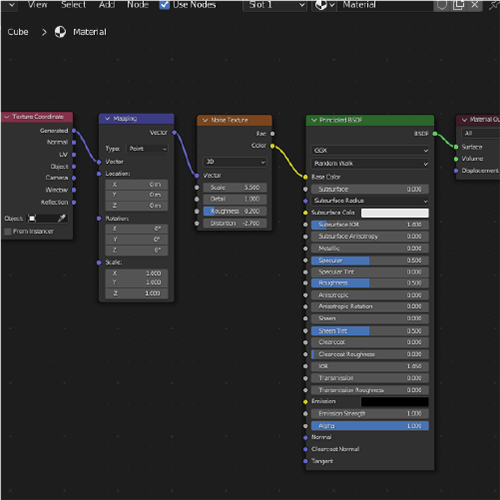Image resolution: width=500 pixels, height=500 pixels.
Task: Open the Node menu
Action: pyautogui.click(x=138, y=5)
